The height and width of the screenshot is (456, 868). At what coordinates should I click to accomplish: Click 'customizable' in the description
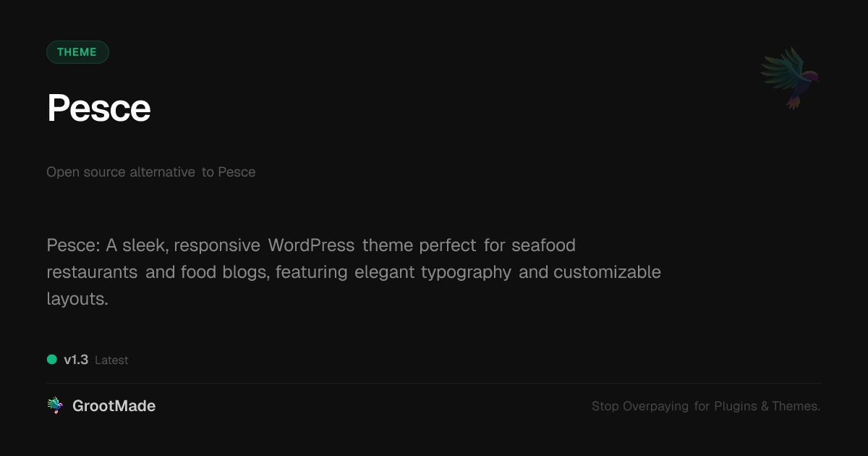point(607,272)
